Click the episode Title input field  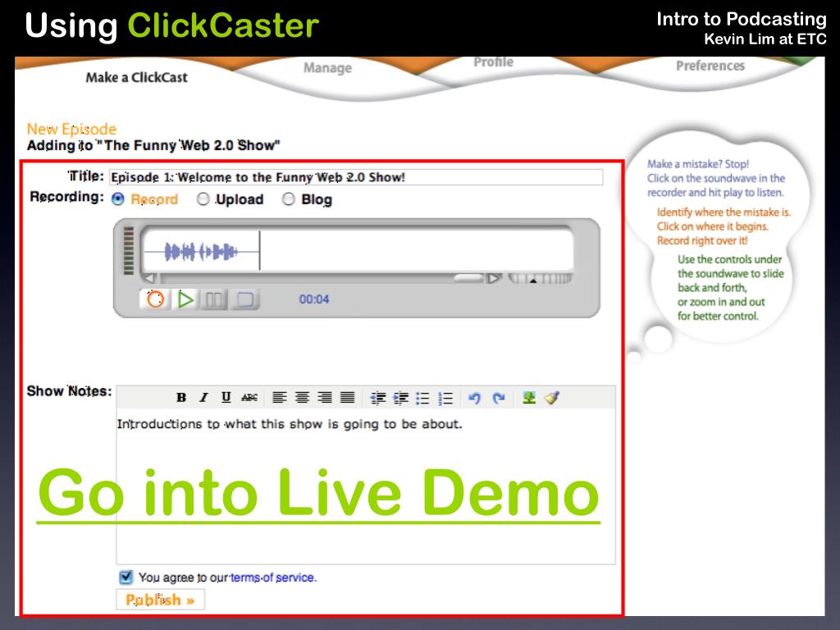pos(356,177)
